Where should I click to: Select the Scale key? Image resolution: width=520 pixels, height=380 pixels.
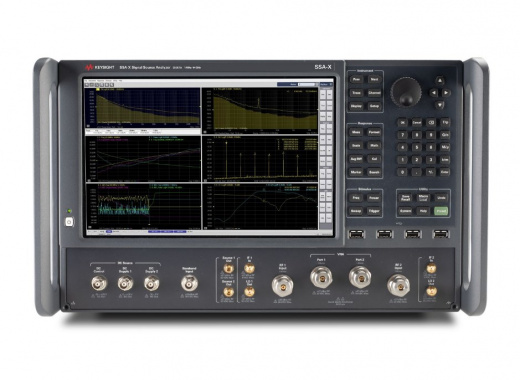point(356,146)
